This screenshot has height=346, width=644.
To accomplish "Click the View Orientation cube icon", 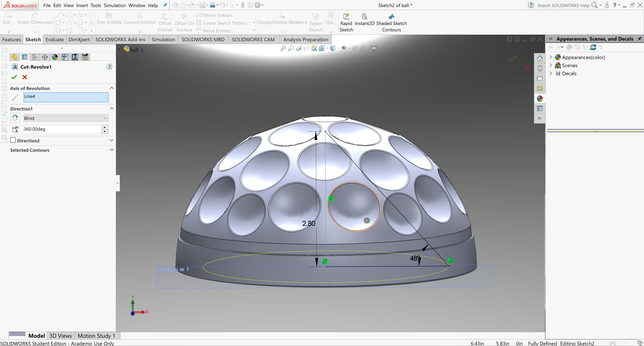I will click(322, 48).
